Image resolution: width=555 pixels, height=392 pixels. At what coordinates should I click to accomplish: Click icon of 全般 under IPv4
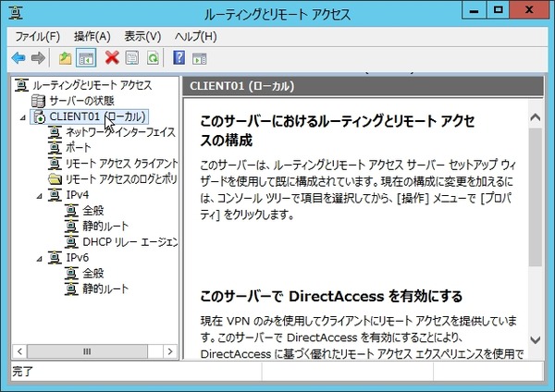tap(71, 211)
